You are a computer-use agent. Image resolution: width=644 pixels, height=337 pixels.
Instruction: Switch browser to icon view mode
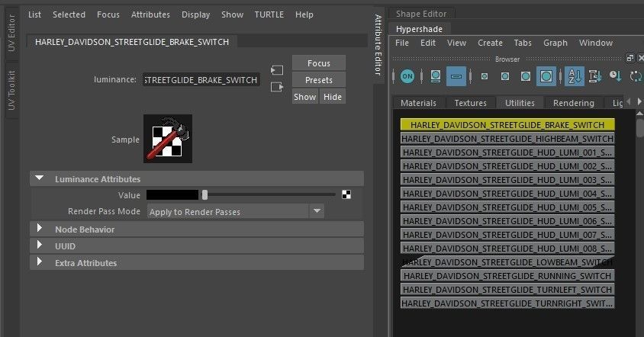click(x=436, y=76)
